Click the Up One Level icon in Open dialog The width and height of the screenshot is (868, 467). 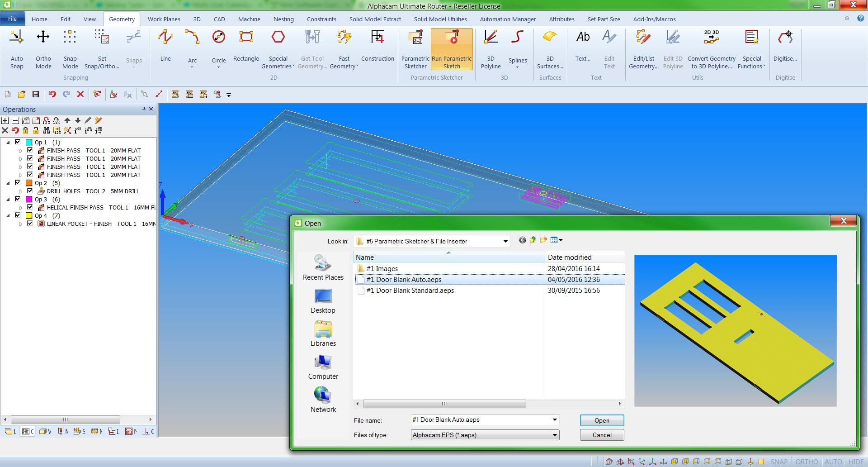[x=533, y=240]
